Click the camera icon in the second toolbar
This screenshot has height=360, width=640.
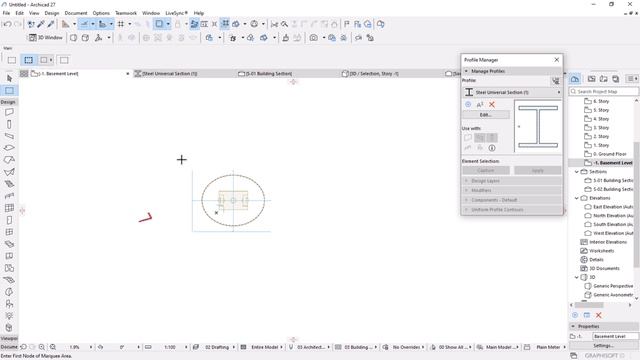[313, 38]
